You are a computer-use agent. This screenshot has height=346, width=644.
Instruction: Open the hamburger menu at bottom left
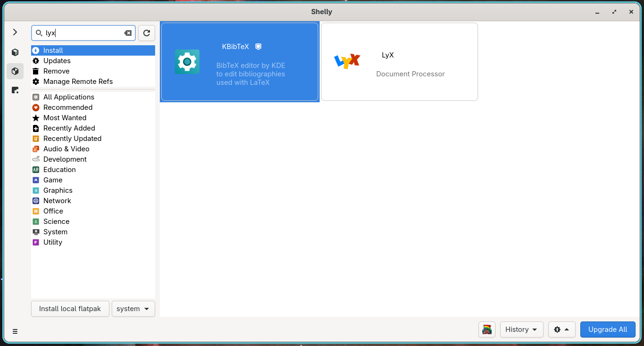click(15, 331)
